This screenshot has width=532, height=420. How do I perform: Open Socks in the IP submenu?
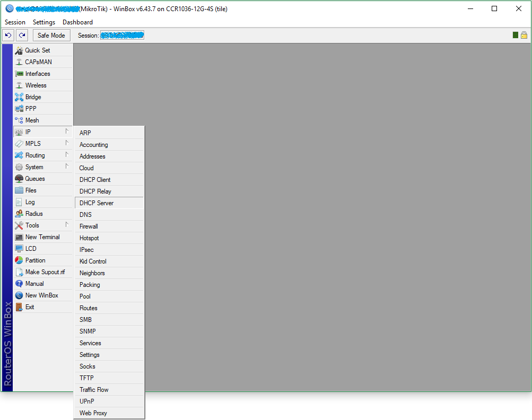[109, 366]
